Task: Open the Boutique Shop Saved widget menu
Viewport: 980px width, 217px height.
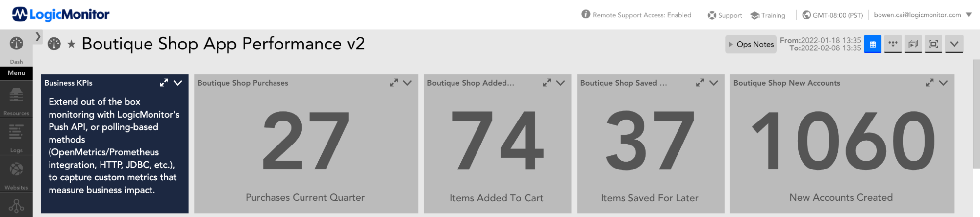Action: coord(714,83)
